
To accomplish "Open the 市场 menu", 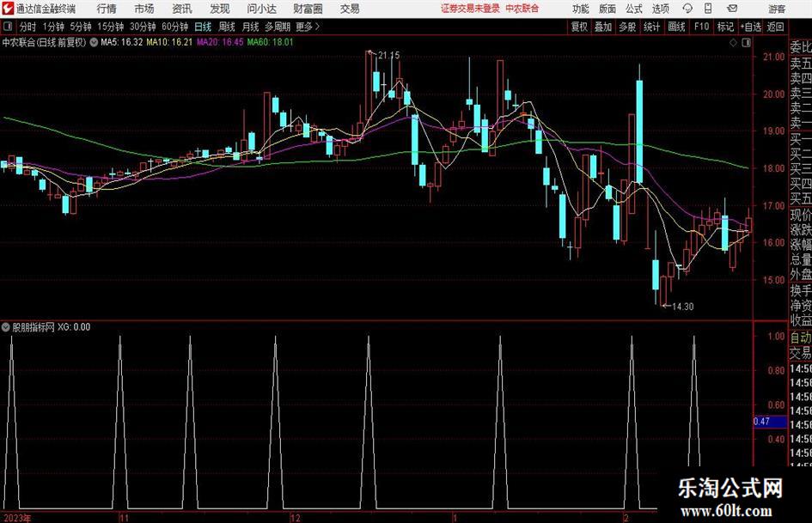I will coord(144,9).
